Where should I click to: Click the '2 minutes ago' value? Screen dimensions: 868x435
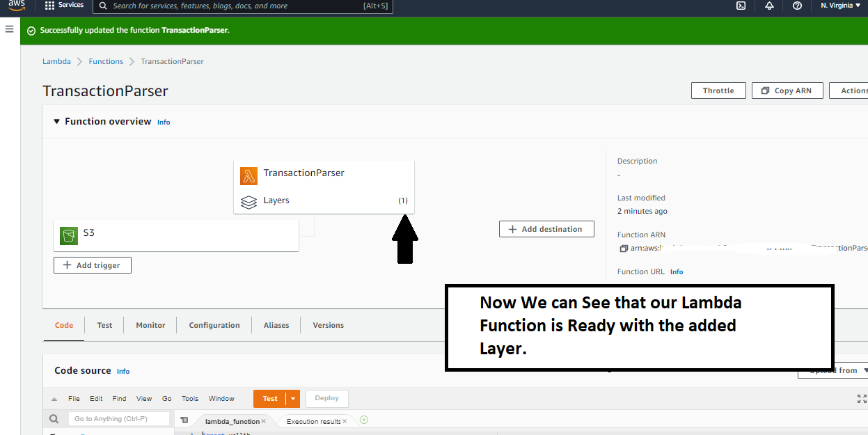pyautogui.click(x=642, y=211)
